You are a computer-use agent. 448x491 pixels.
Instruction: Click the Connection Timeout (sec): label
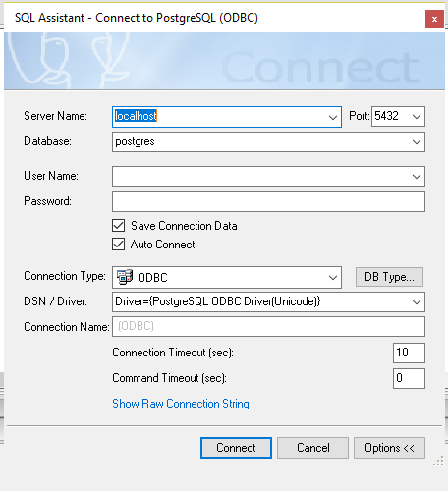point(173,353)
